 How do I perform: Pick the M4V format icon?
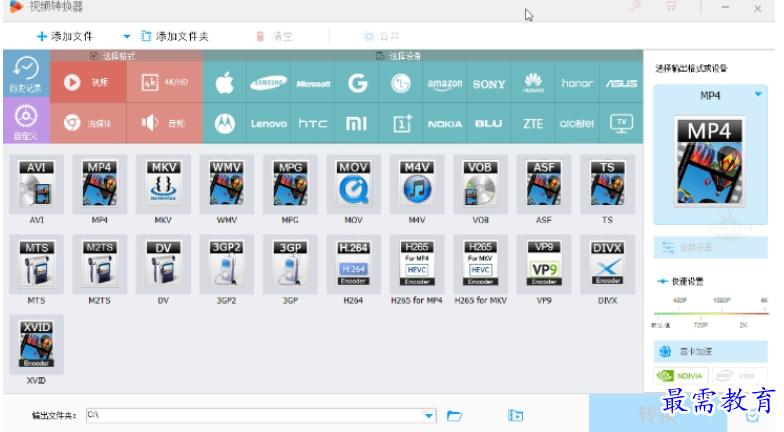pyautogui.click(x=417, y=184)
